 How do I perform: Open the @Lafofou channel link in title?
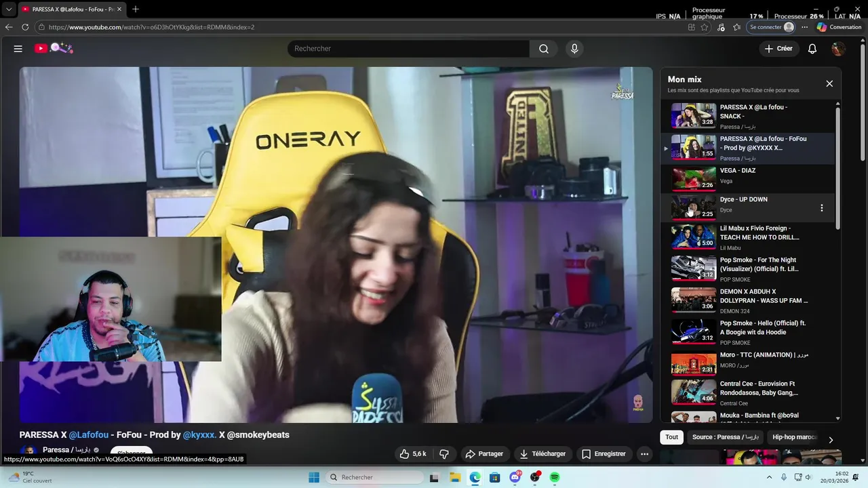[89, 435]
